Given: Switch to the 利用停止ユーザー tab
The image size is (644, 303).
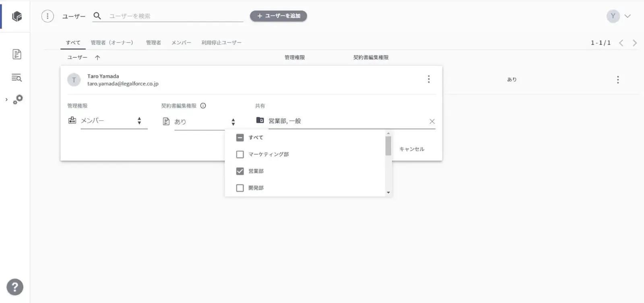Looking at the screenshot, I should [221, 43].
